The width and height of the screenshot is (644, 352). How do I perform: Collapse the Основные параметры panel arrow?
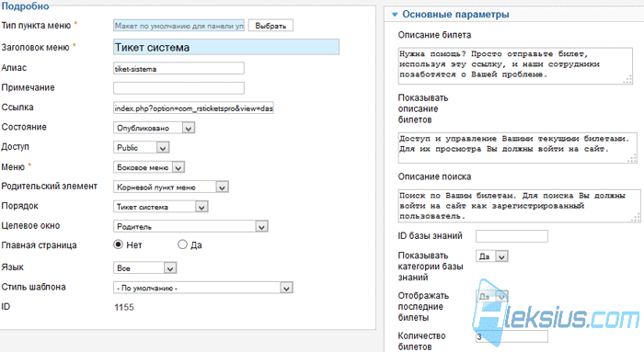(395, 15)
